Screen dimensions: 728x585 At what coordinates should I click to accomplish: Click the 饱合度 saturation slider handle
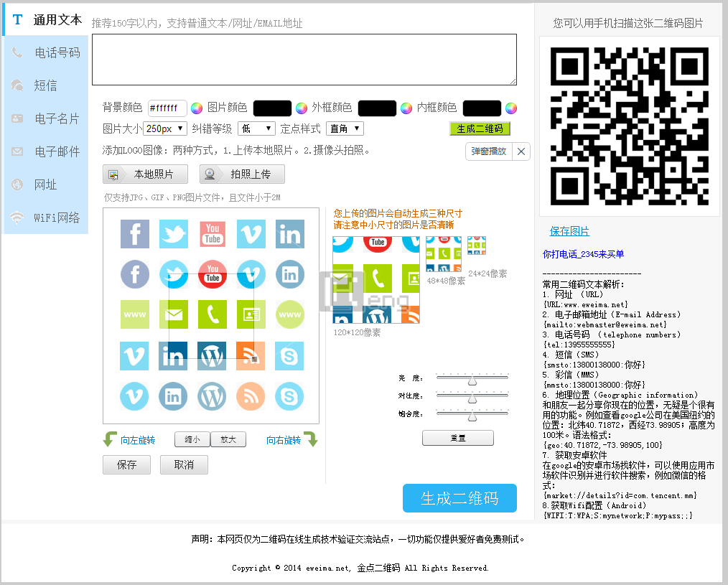coord(472,416)
